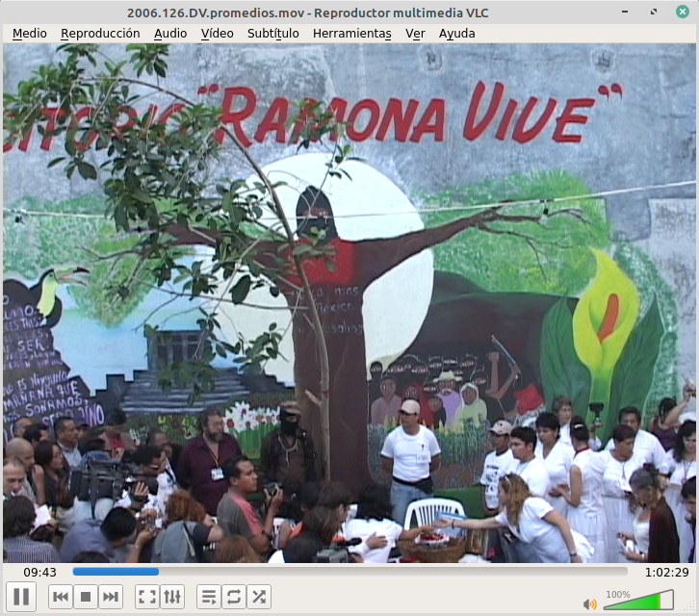Open the Herramientas menu
Screen dimensions: 699x616
pyautogui.click(x=352, y=34)
